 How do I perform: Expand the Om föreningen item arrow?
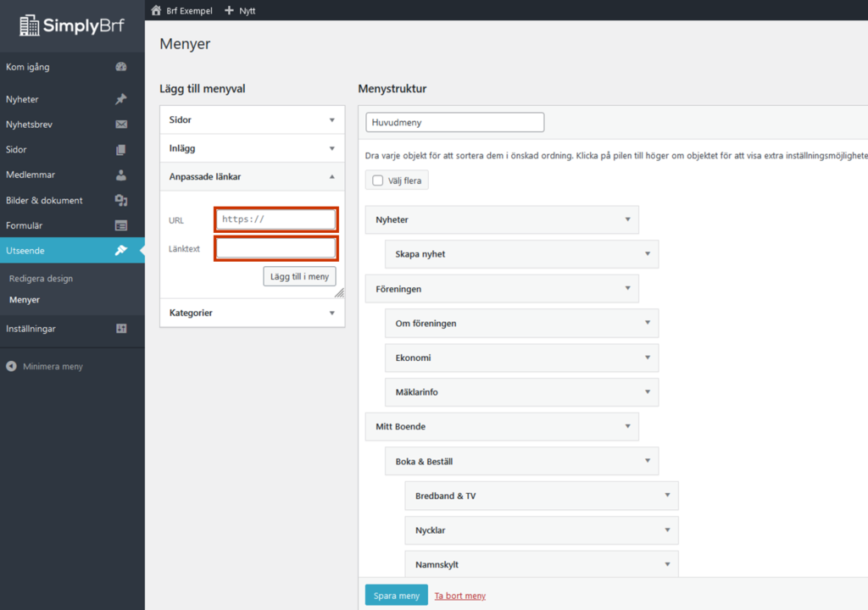648,322
